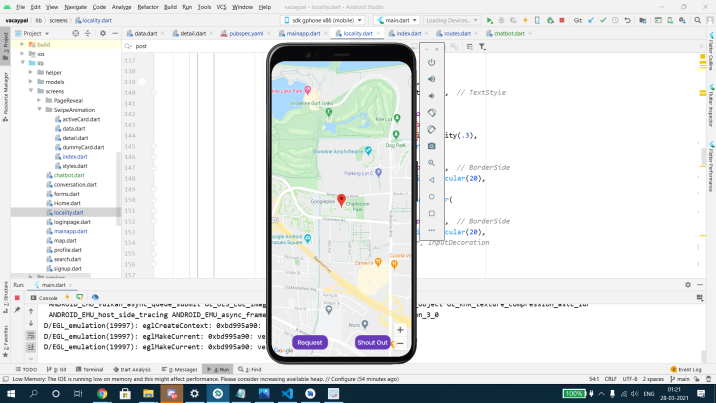Image resolution: width=716 pixels, height=403 pixels.
Task: Click the filter icon in find bar
Action: [x=482, y=47]
